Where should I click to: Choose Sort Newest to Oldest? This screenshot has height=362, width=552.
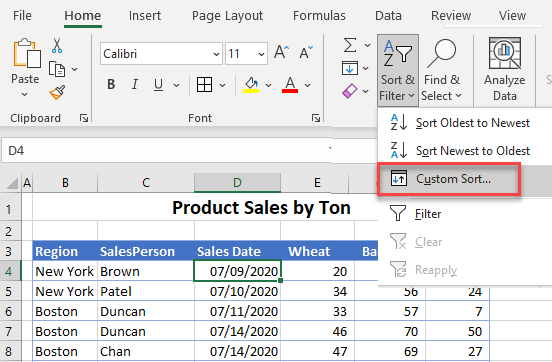pyautogui.click(x=465, y=151)
